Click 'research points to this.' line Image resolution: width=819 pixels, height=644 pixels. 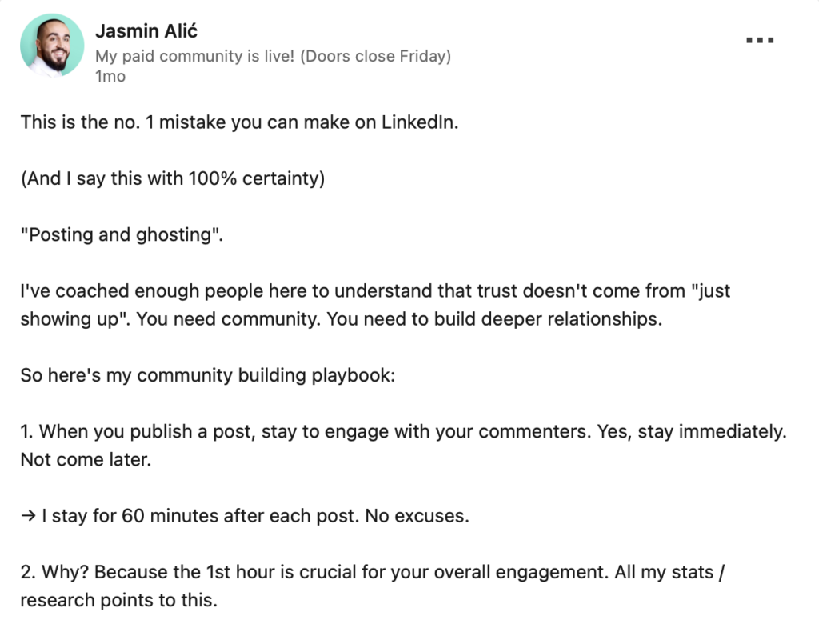click(118, 601)
